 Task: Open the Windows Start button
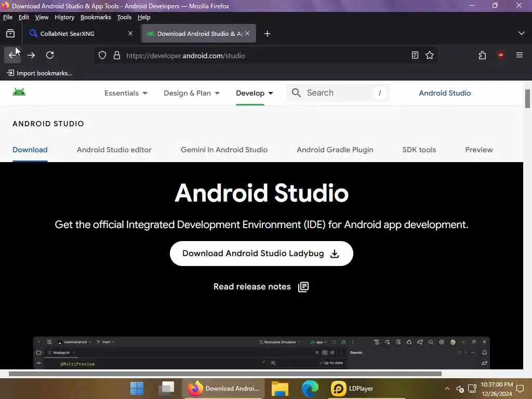[x=137, y=389]
